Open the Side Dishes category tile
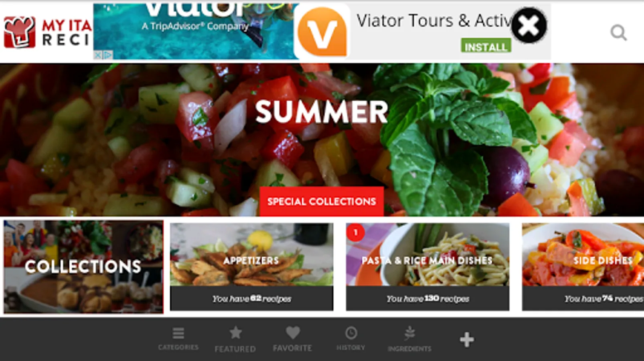 click(x=583, y=267)
